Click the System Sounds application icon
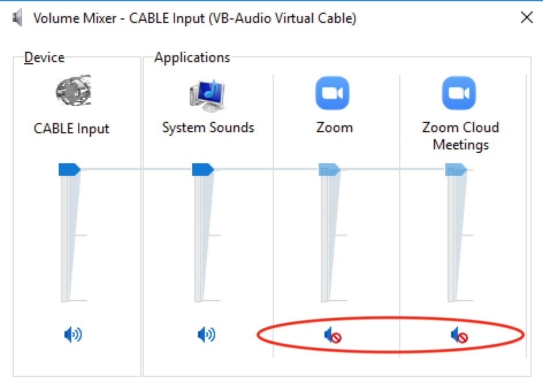Viewport: 543px width, 392px height. pos(208,95)
